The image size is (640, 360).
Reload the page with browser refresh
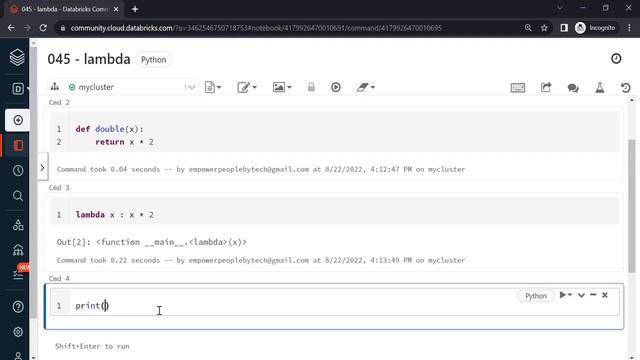click(43, 28)
